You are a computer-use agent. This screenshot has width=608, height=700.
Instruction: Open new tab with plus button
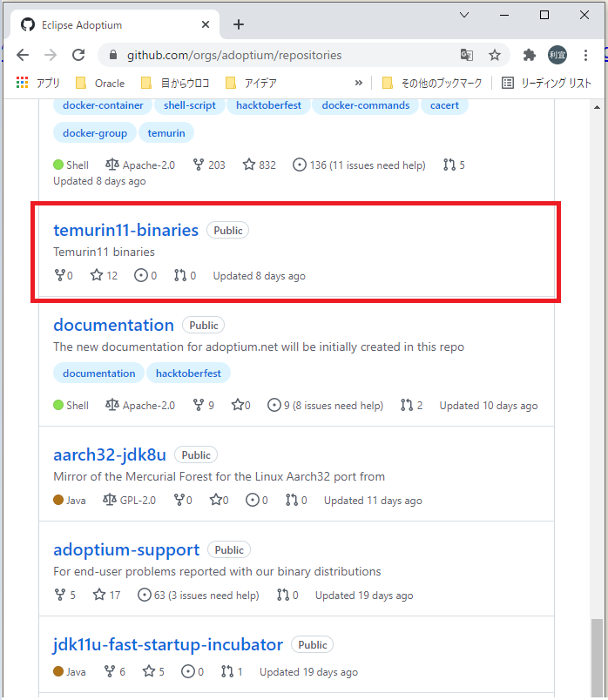pyautogui.click(x=239, y=24)
